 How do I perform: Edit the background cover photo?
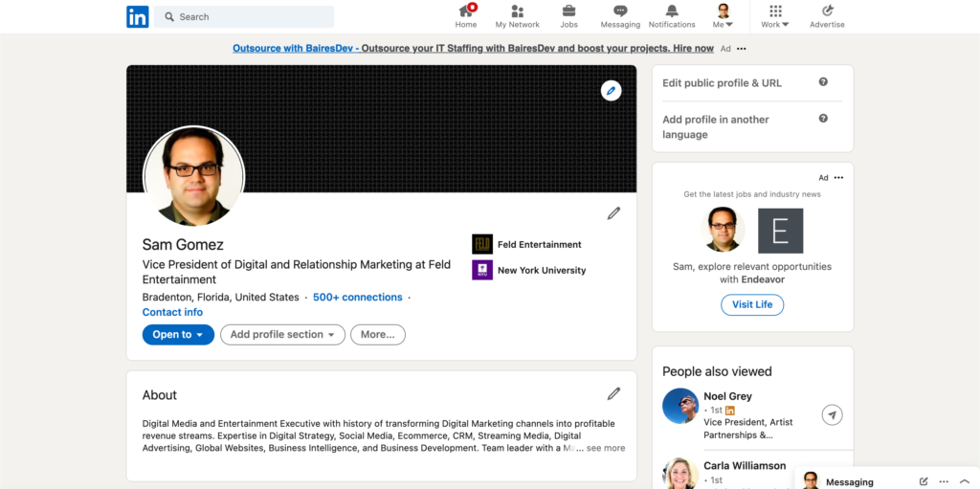pos(612,91)
